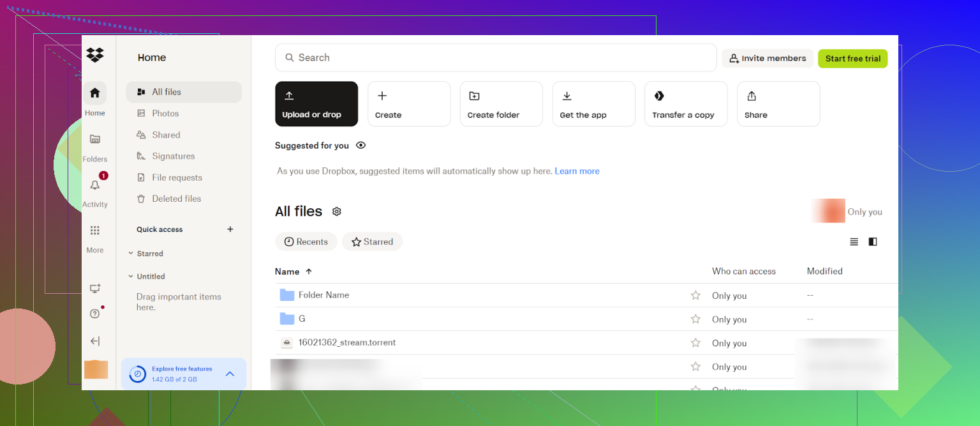The width and height of the screenshot is (980, 426).
Task: Open the Create tile with plus icon
Action: coord(409,103)
